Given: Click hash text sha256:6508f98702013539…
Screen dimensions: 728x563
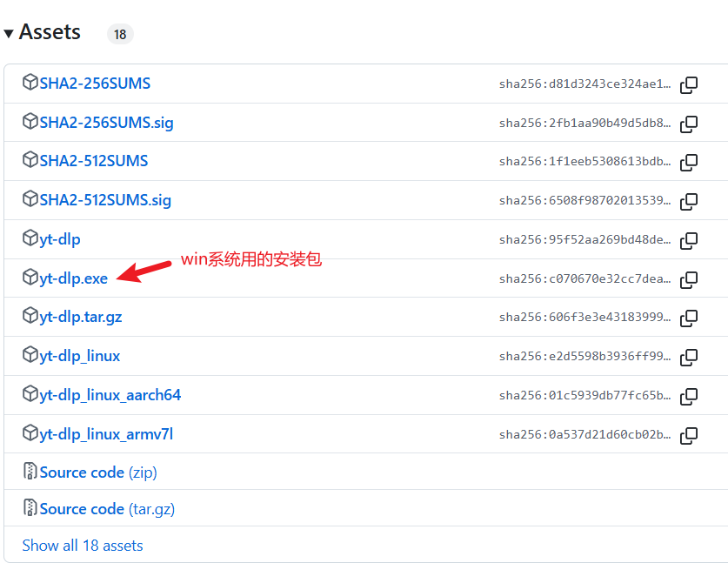Looking at the screenshot, I should pos(585,200).
